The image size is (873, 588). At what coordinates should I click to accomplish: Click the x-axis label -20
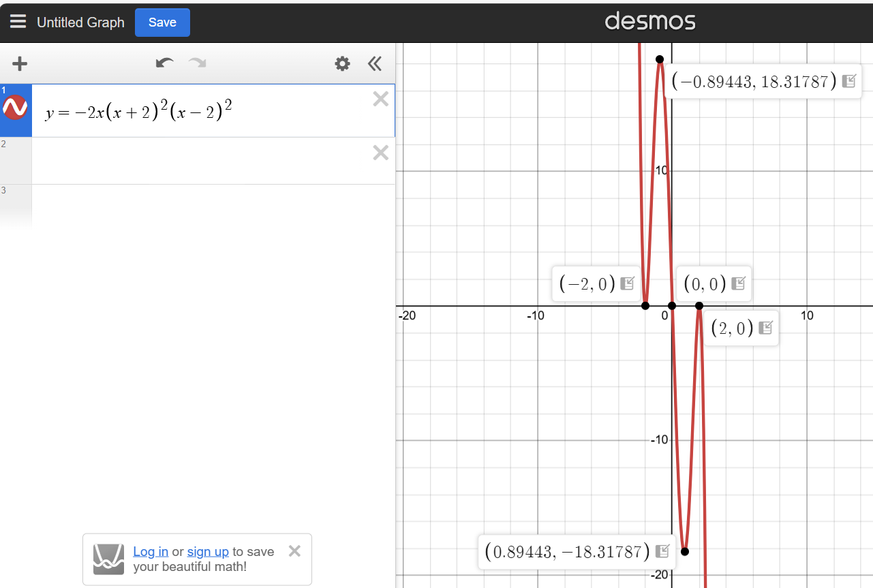coord(408,316)
